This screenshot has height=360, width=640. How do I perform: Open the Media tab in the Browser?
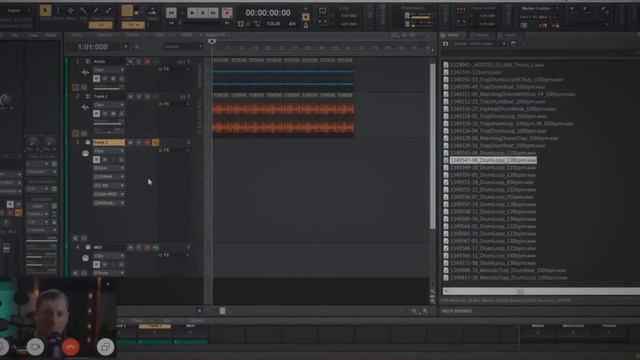tap(453, 36)
